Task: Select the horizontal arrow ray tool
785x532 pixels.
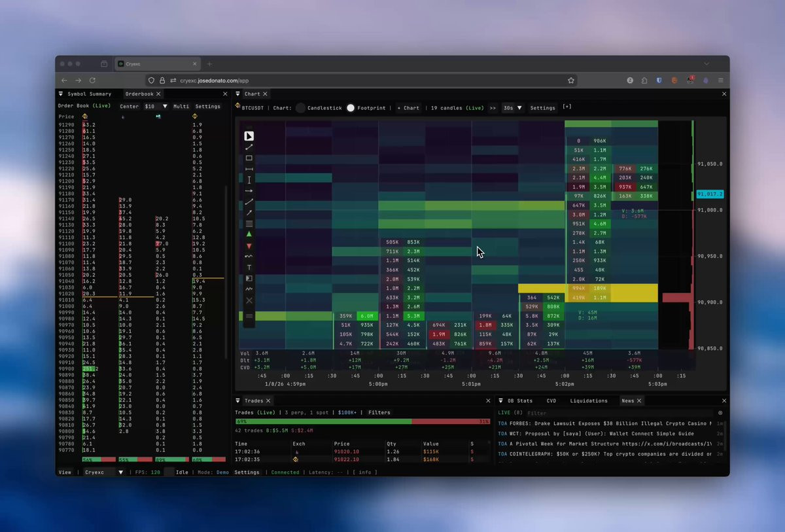Action: [249, 190]
